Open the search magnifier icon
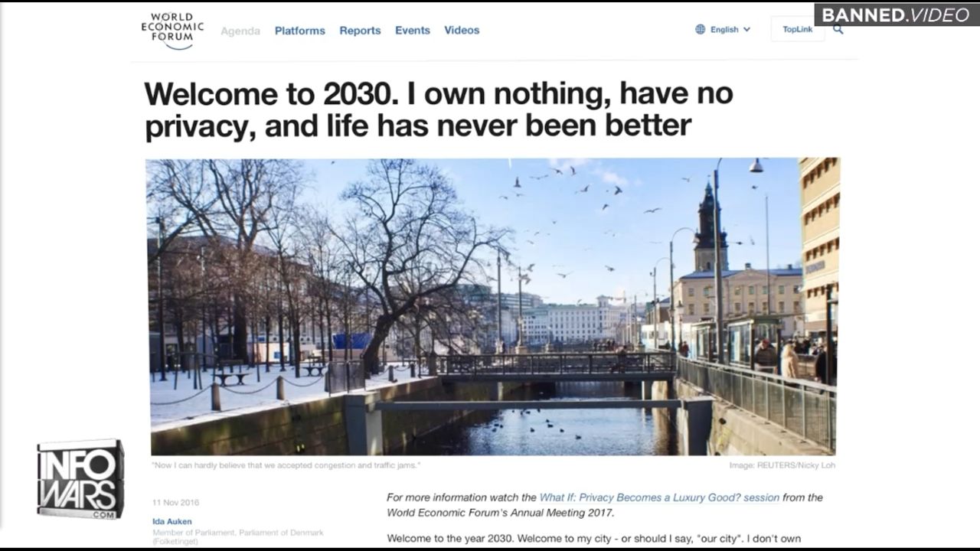 (x=838, y=30)
